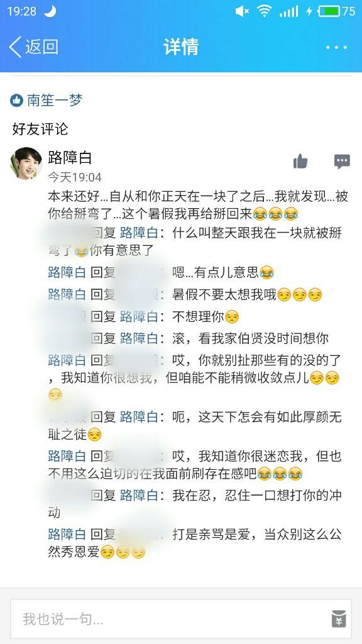Screen dimensions: 362x644
Task: Tap the 详情 title
Action: coord(181,47)
